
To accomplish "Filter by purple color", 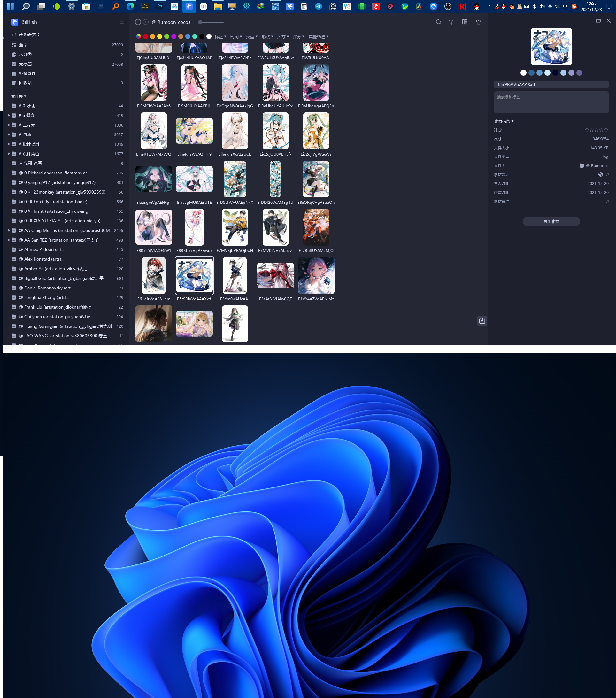I will 174,36.
